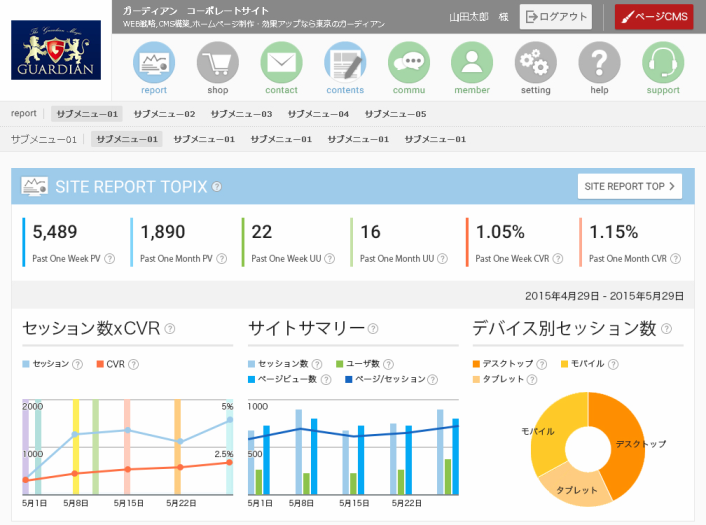Click the ガーディアン コーポレートサイト site title
The image size is (706, 525).
pyautogui.click(x=195, y=11)
